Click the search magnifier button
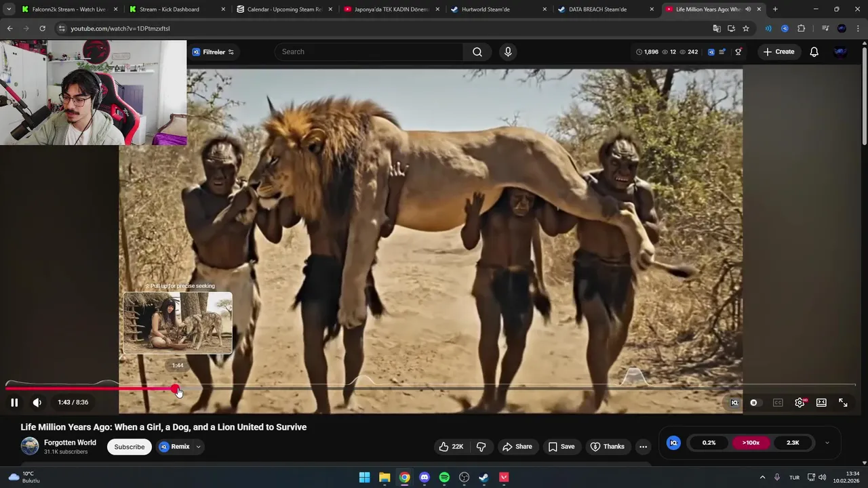 click(477, 52)
